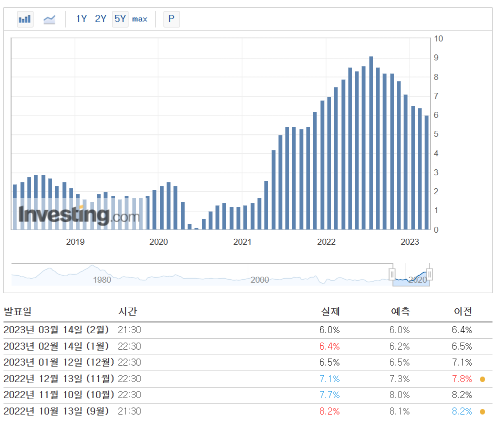Click the P button in toolbar
Screen dimensions: 504x426
171,19
